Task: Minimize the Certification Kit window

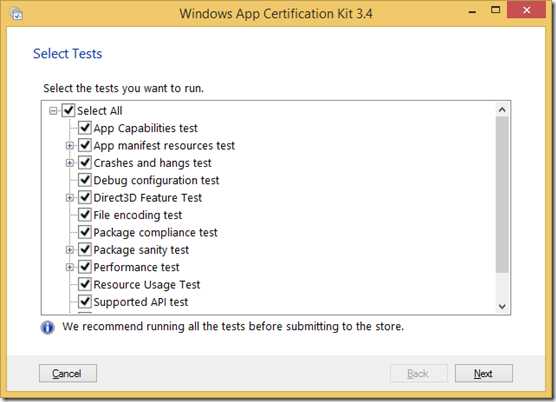Action: [x=472, y=12]
